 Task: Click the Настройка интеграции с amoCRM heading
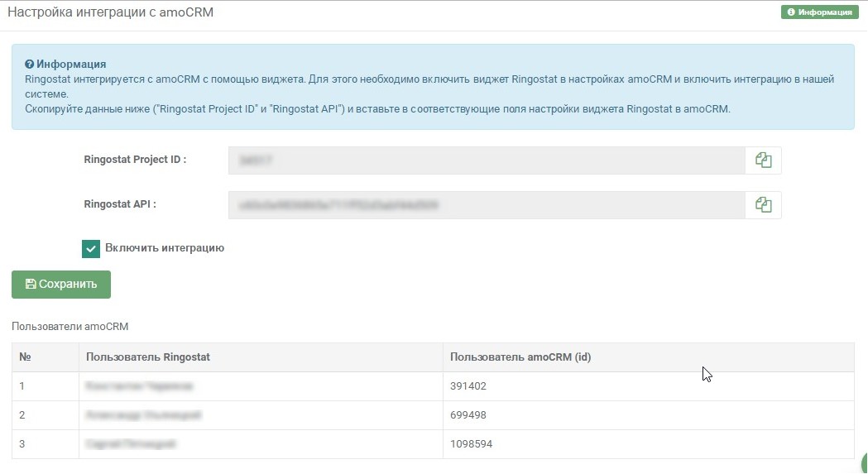pos(110,12)
